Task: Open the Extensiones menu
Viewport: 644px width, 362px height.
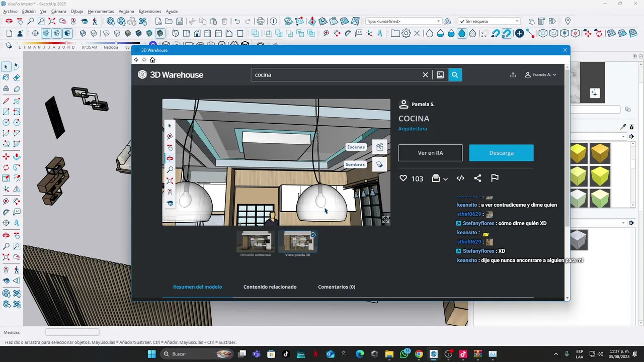Action: [x=150, y=11]
